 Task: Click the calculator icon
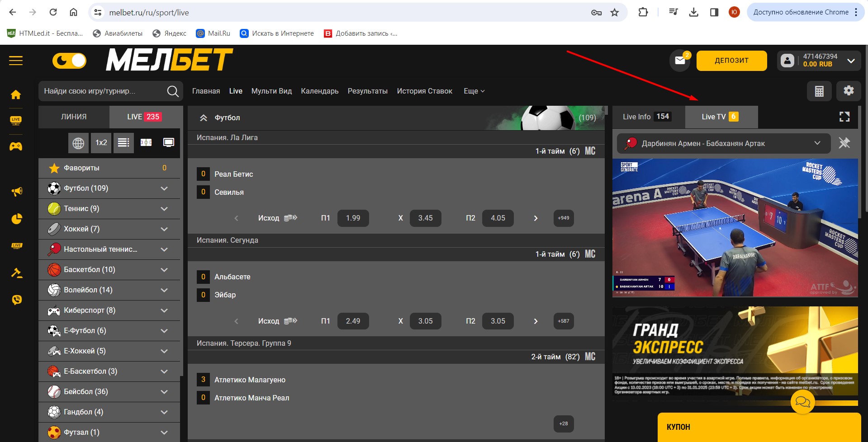(x=819, y=91)
